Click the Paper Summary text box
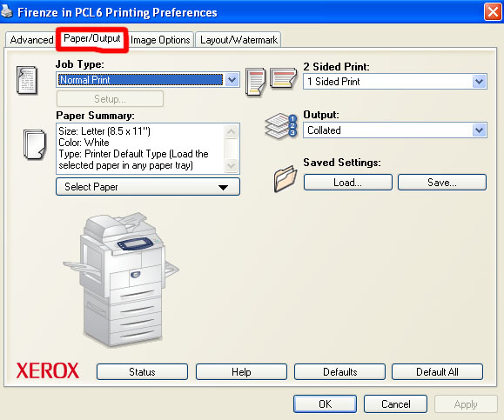Image resolution: width=504 pixels, height=420 pixels. (148, 149)
